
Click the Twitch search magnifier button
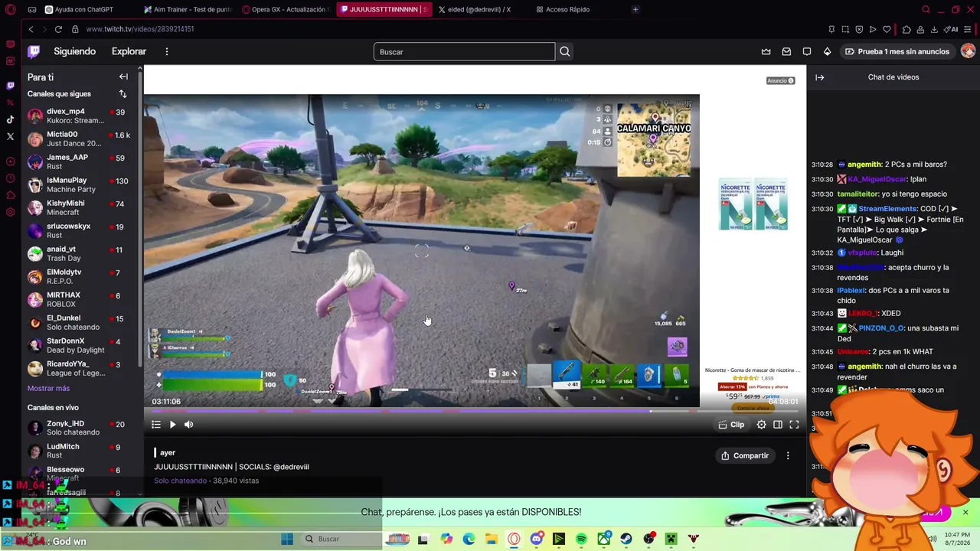point(565,51)
